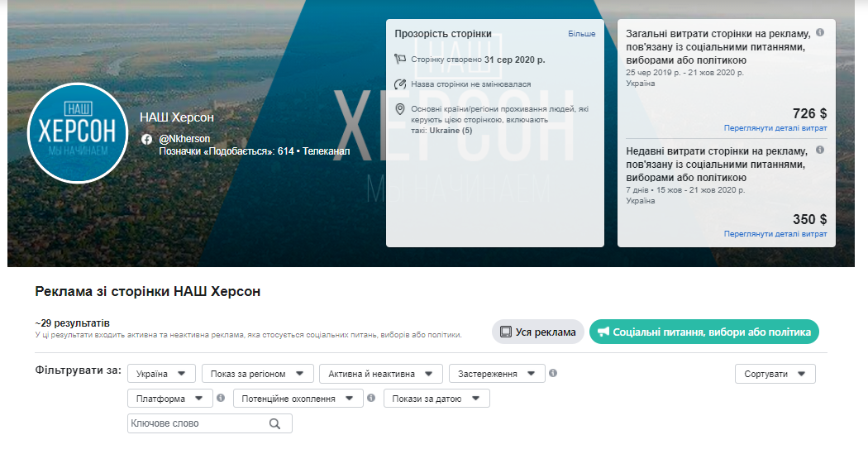The width and height of the screenshot is (868, 454).
Task: Click the Facebook icon beside @Nkherson
Action: (146, 139)
